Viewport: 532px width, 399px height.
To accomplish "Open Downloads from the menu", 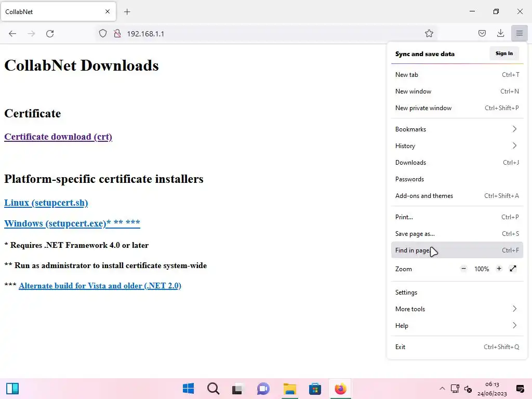I will 457,163.
